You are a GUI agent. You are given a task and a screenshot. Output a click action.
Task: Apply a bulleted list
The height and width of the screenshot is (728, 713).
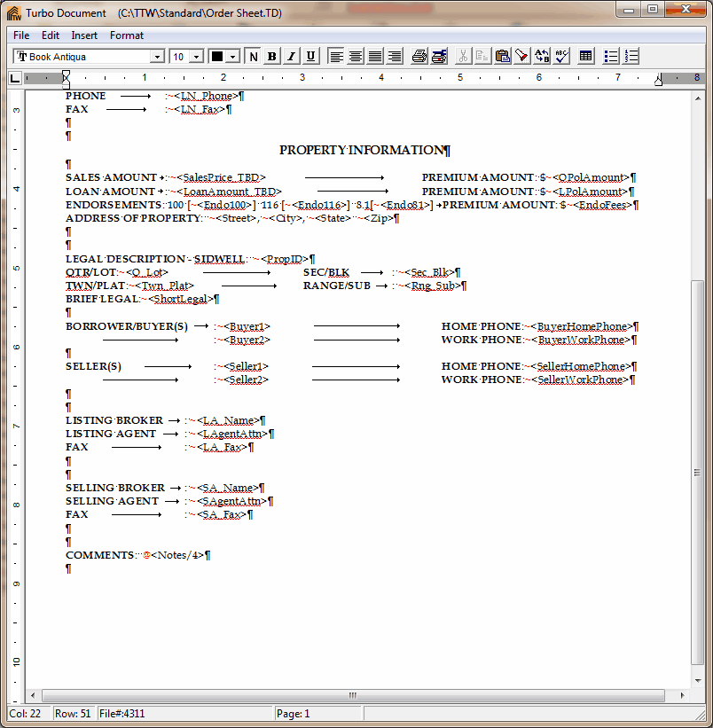[610, 56]
